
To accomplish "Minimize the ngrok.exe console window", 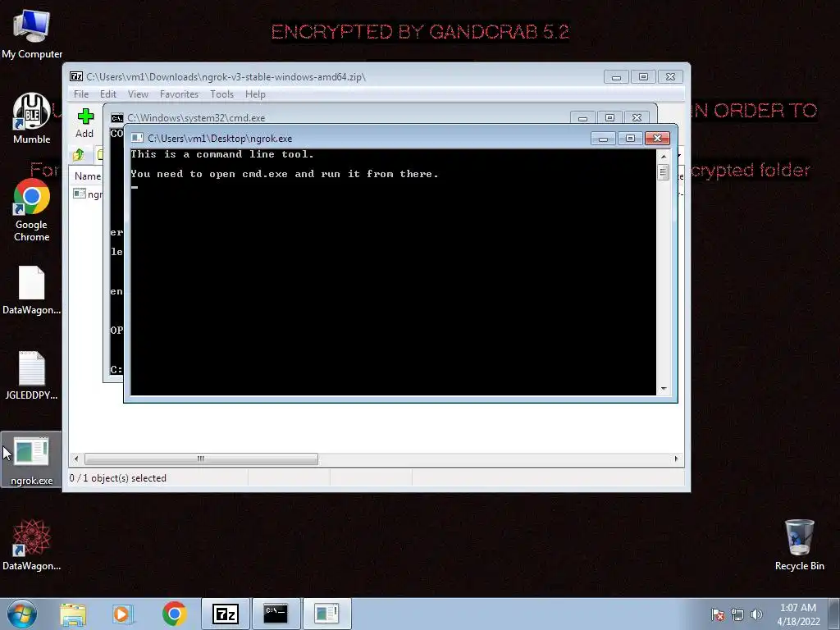I will [603, 139].
